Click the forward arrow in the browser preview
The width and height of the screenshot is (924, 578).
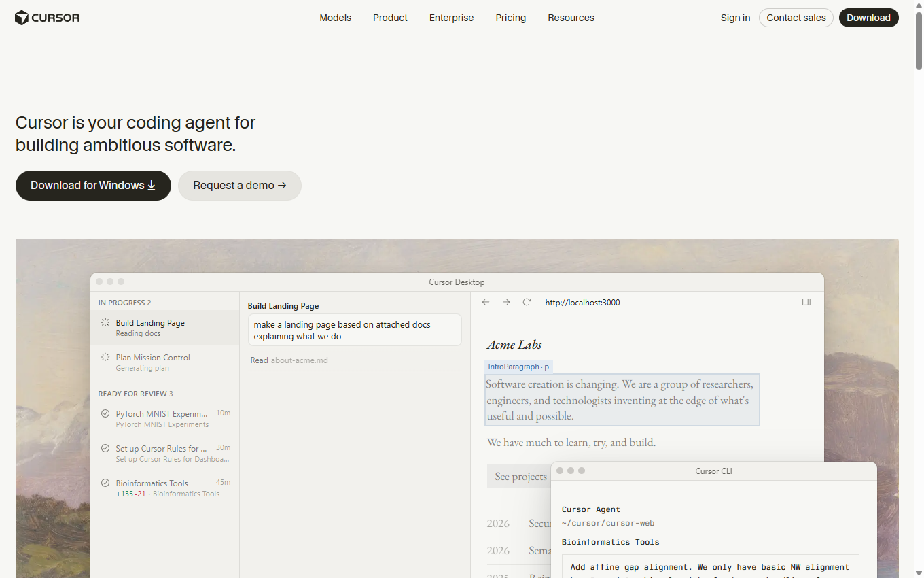(506, 302)
